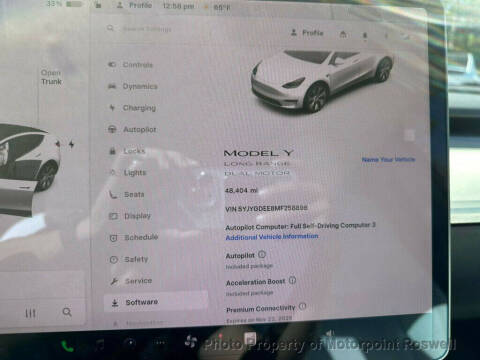Screen dimensions: 480x360
Task: Open the Additional Vehicle Information link
Action: [x=272, y=237]
